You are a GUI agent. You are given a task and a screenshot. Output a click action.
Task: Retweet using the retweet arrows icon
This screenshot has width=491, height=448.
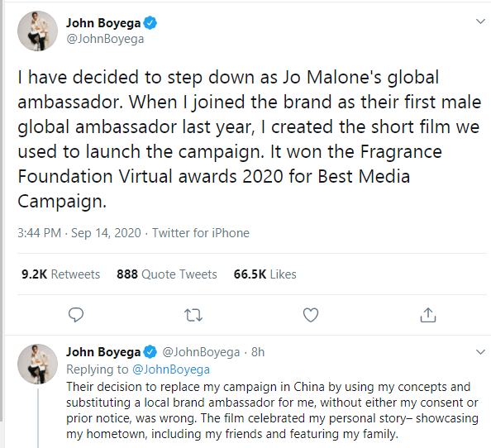click(x=193, y=315)
